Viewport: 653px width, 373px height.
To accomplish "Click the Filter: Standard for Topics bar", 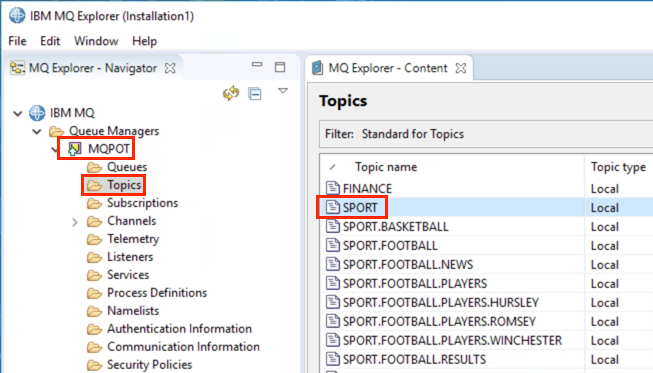I will tap(486, 134).
